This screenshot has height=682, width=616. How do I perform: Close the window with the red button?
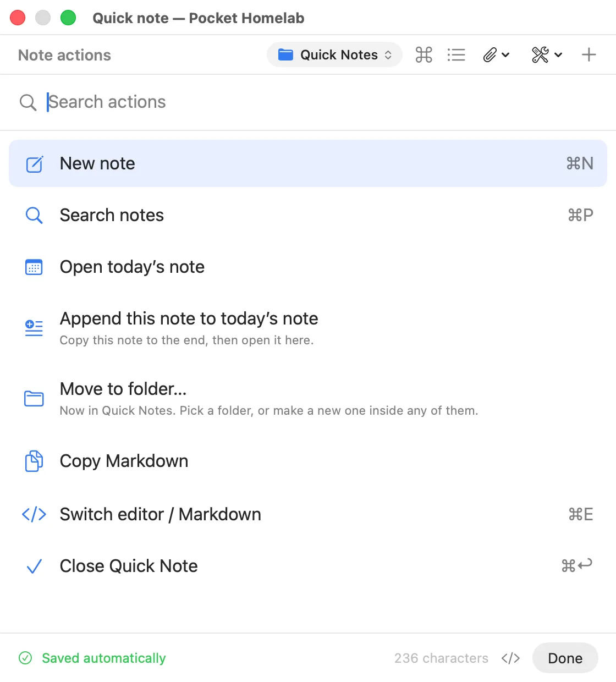(18, 18)
